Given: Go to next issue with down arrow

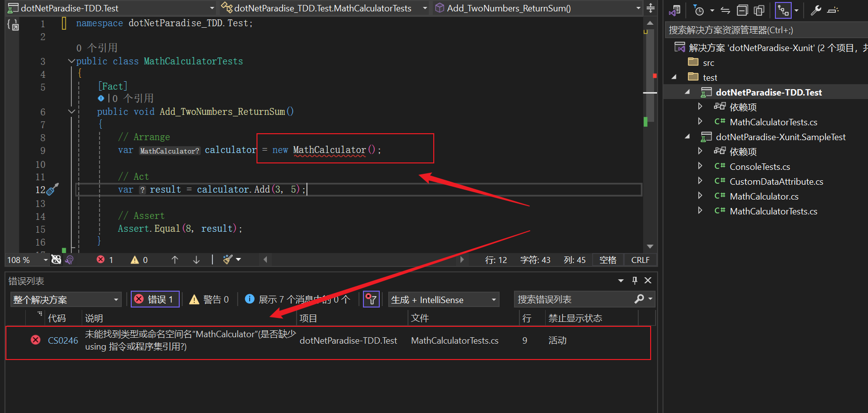Looking at the screenshot, I should point(197,259).
